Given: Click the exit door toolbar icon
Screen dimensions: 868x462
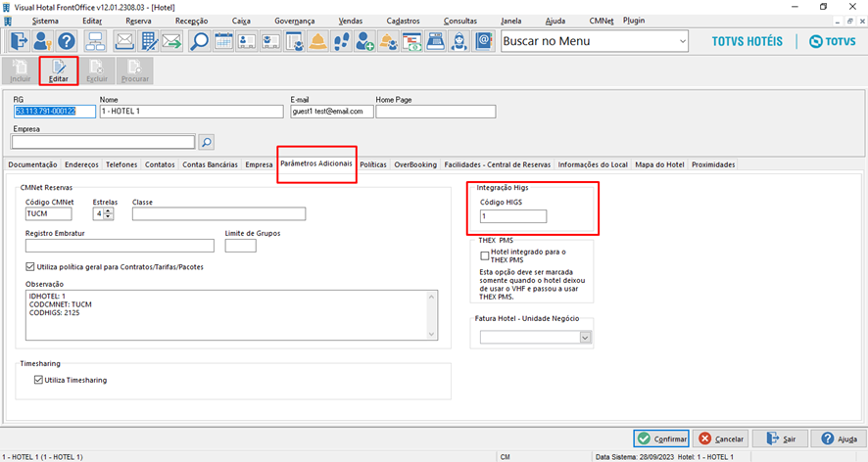Looking at the screenshot, I should point(19,41).
